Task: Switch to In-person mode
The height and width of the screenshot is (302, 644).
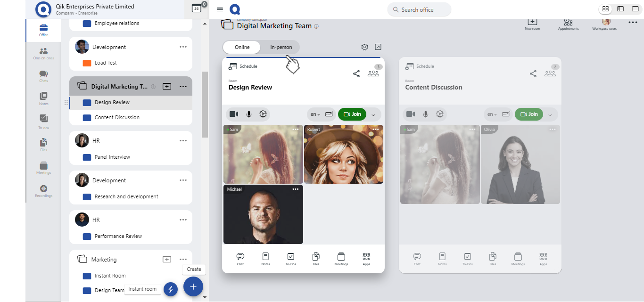Action: (281, 47)
